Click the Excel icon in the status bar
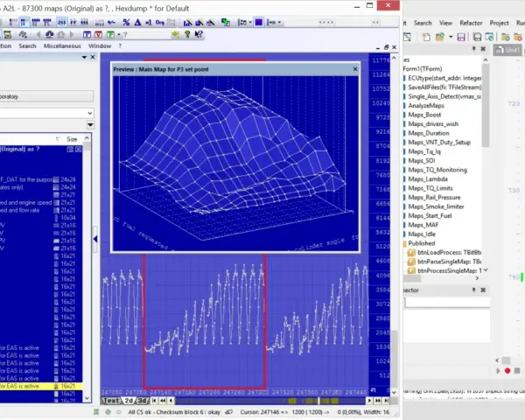This screenshot has height=420, width=525. point(96,411)
